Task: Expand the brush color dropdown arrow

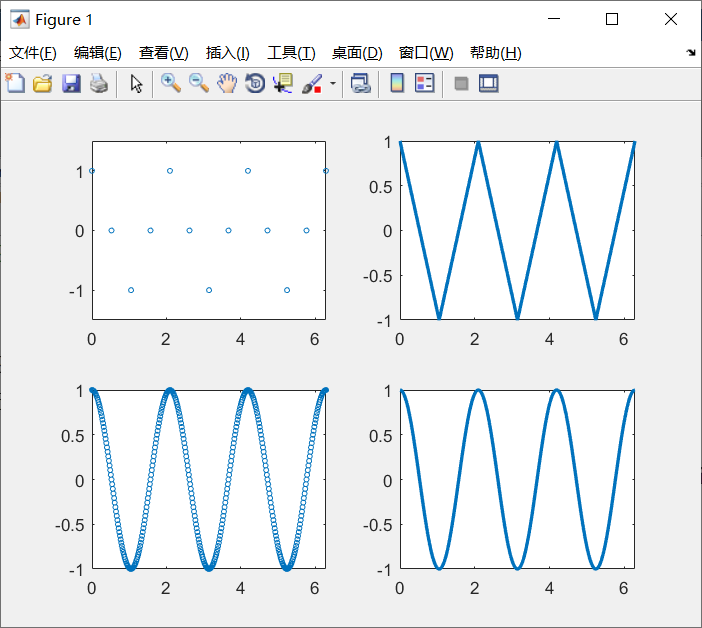Action: [x=333, y=83]
